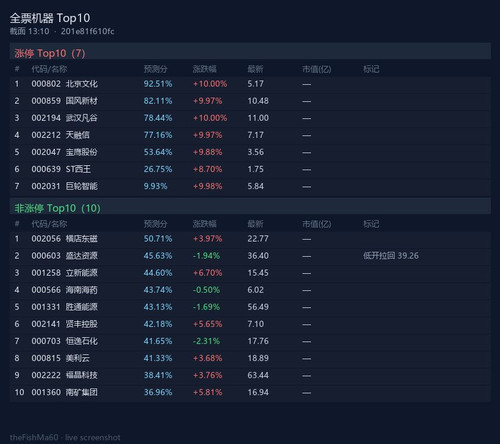This screenshot has width=500, height=444.
Task: Click the latest price 5.17
Action: pyautogui.click(x=255, y=84)
